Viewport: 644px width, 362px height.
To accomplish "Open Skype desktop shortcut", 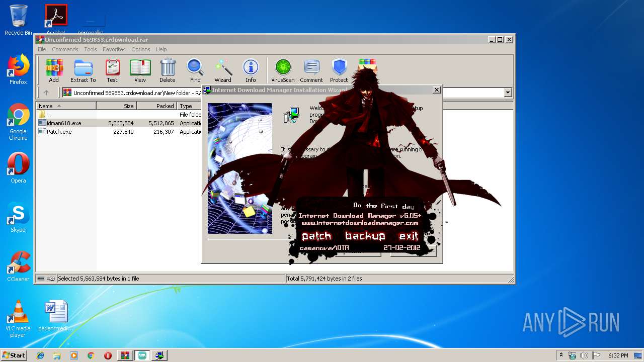I will coord(18,217).
